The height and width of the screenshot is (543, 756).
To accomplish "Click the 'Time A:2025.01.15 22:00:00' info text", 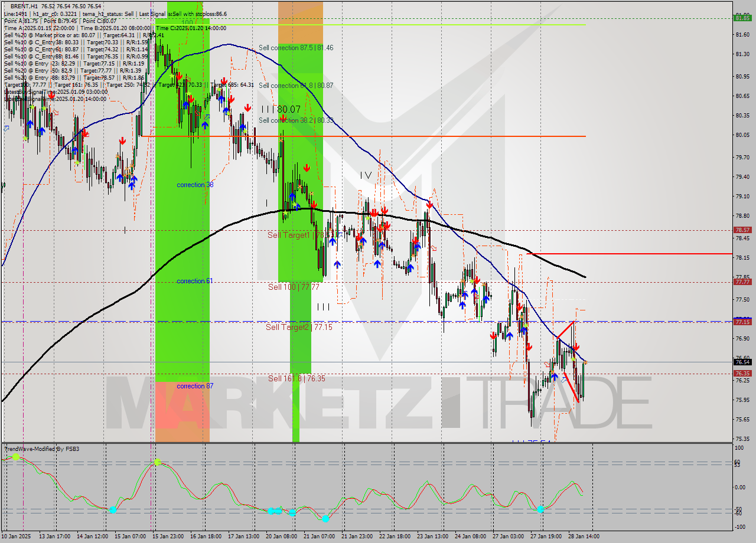I will pyautogui.click(x=39, y=28).
